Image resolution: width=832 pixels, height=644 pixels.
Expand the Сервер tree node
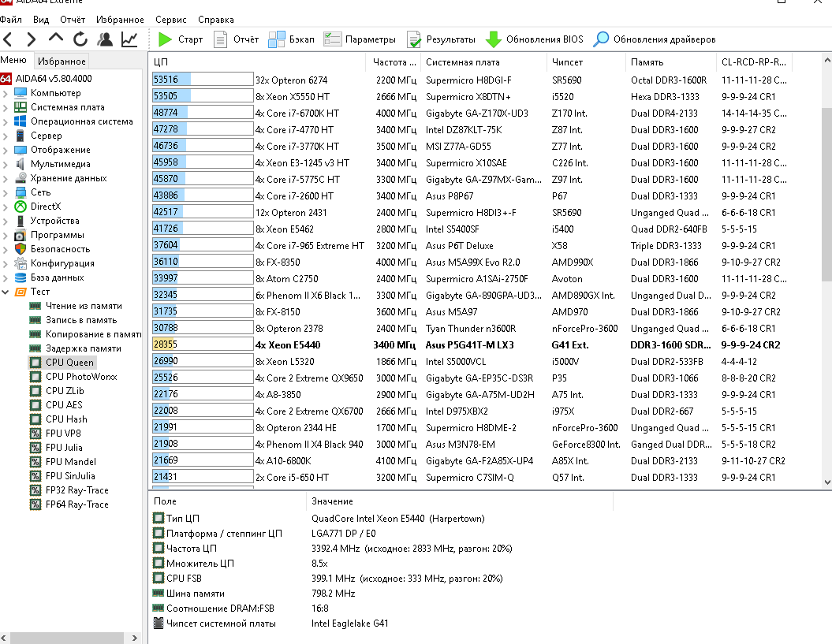point(6,136)
